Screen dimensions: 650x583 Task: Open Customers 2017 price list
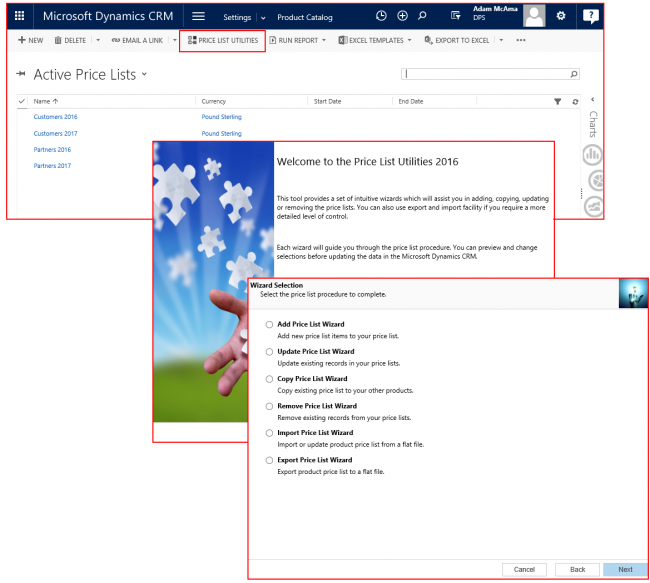55,134
